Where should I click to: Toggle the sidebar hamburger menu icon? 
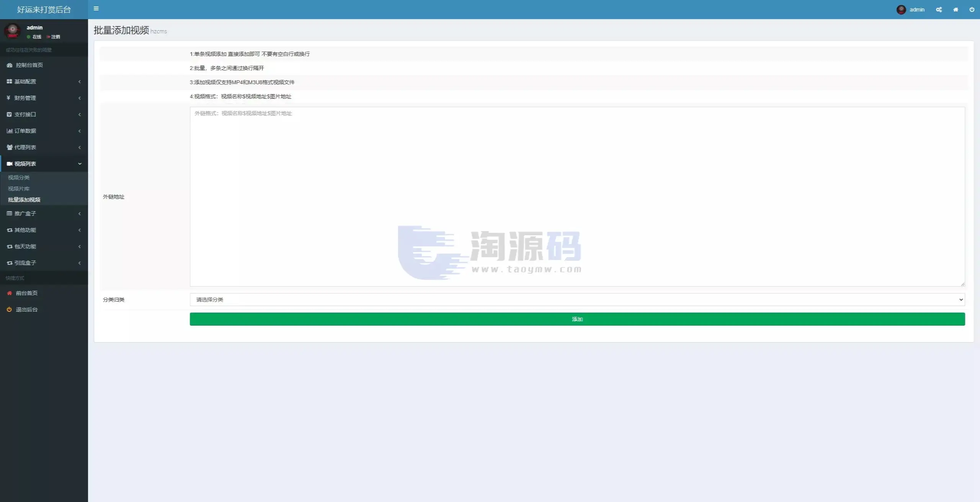coord(96,8)
